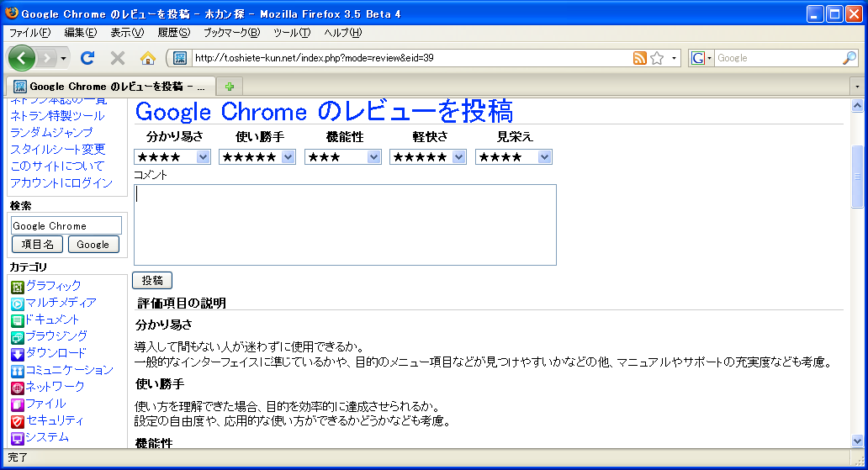This screenshot has width=868, height=470.
Task: Click the セキュリティ shield category icon
Action: (17, 422)
